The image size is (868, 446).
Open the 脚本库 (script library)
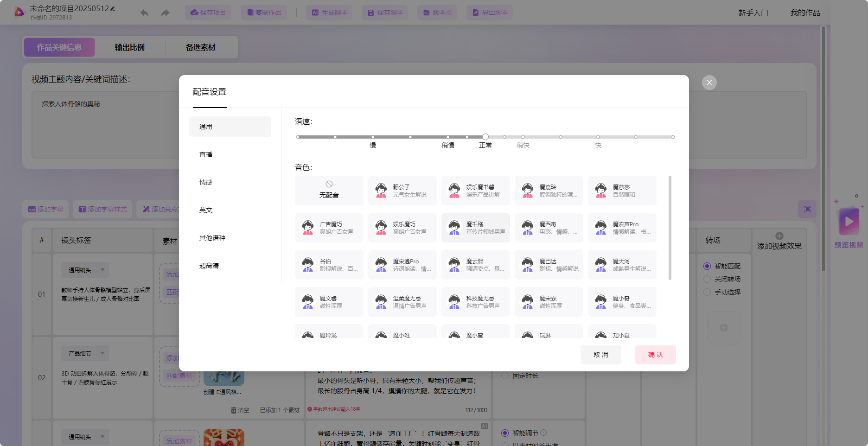(436, 13)
